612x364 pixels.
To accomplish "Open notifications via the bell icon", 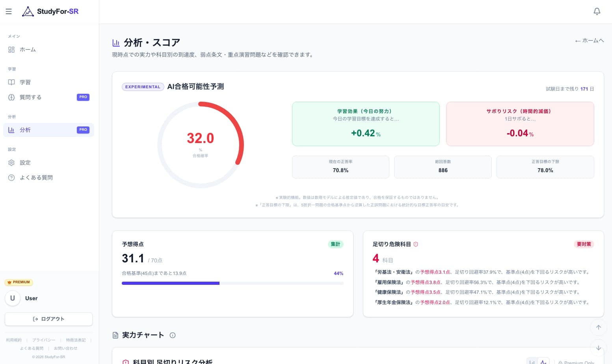I will [597, 11].
